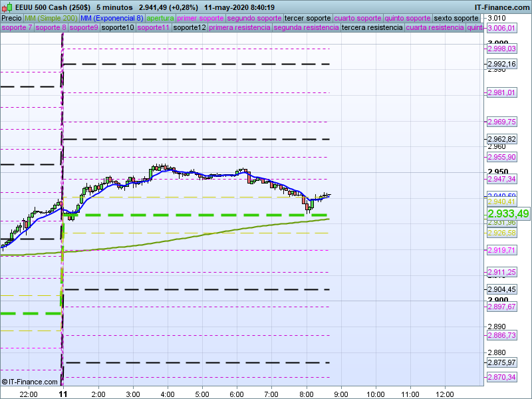Open the soporte12 indicator label
The image size is (532, 399).
[189, 28]
